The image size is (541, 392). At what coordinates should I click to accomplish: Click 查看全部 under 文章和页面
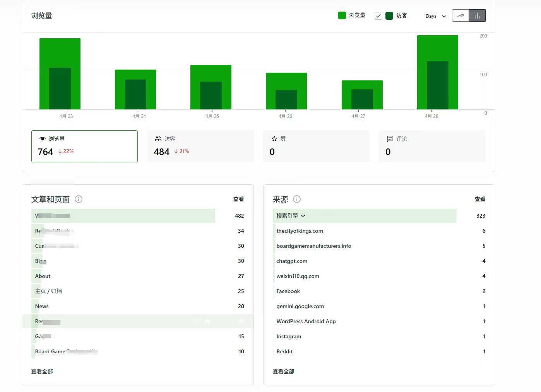[x=42, y=372]
